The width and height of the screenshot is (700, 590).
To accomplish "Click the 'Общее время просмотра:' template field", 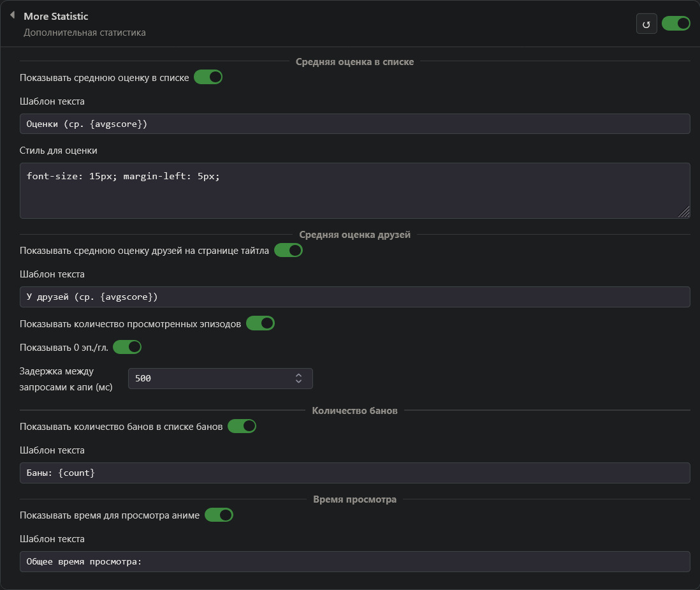I will point(354,561).
